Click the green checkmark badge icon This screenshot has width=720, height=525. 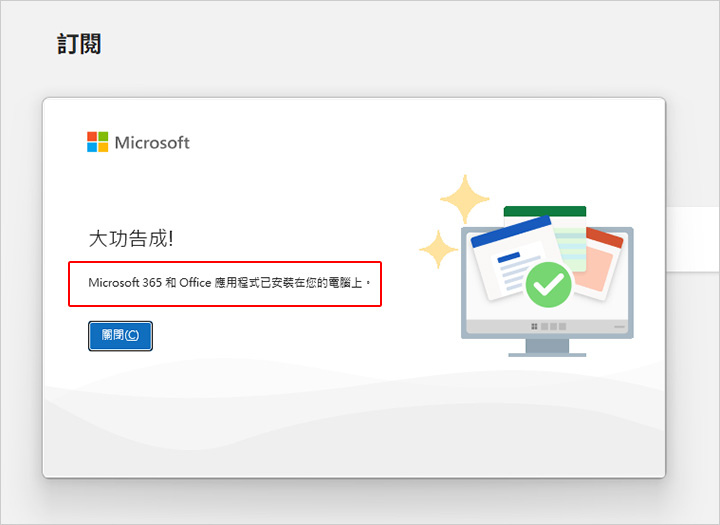tap(549, 285)
